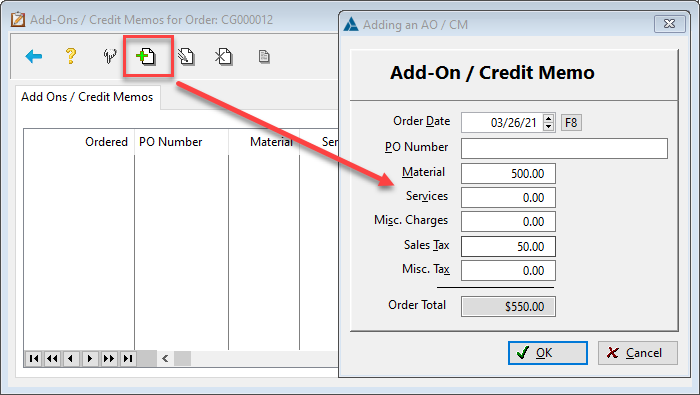Click the Misc. Tax amount field

click(x=508, y=270)
